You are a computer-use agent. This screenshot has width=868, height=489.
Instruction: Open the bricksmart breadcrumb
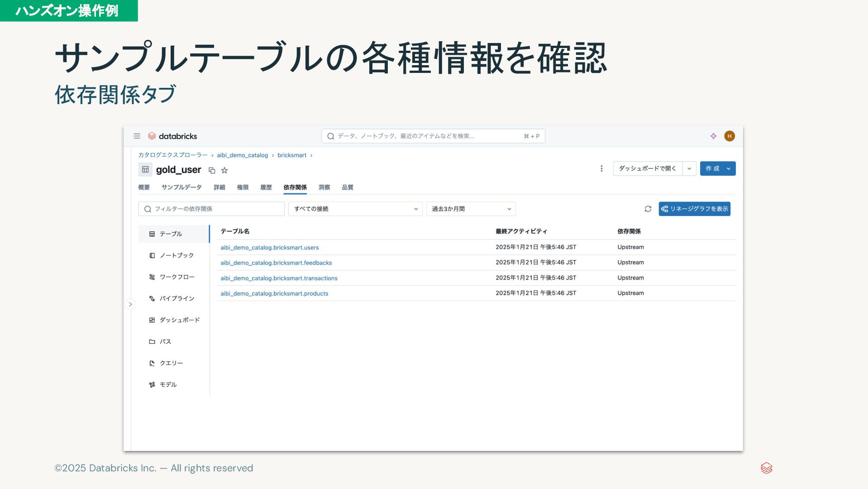(x=292, y=155)
